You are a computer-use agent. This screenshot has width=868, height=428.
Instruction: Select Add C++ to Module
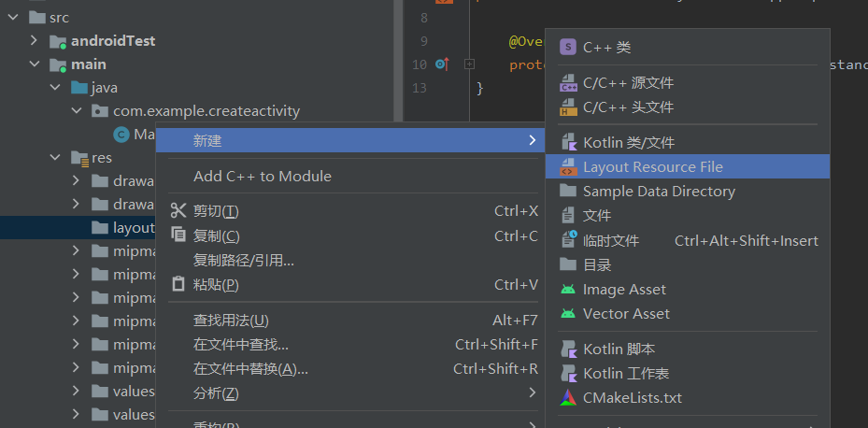click(x=262, y=176)
